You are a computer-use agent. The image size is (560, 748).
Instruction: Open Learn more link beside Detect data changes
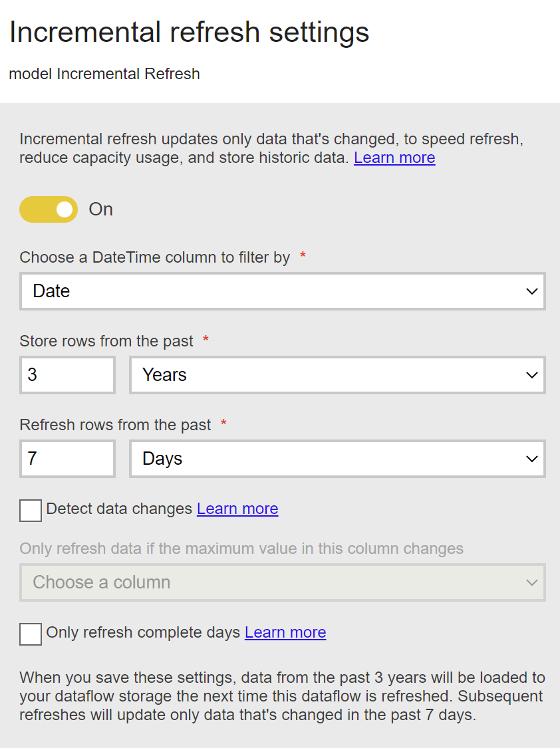[x=237, y=509]
